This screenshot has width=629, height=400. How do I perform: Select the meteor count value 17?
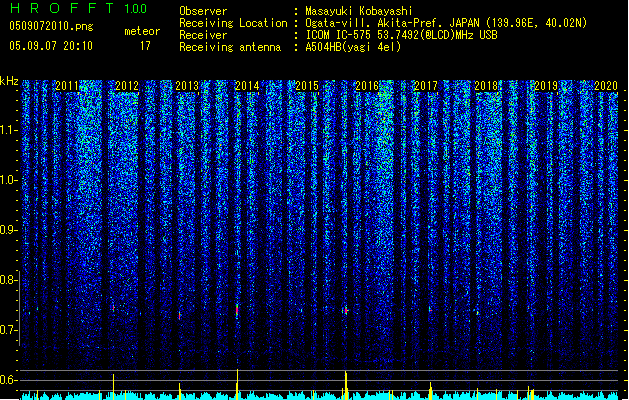pyautogui.click(x=145, y=46)
